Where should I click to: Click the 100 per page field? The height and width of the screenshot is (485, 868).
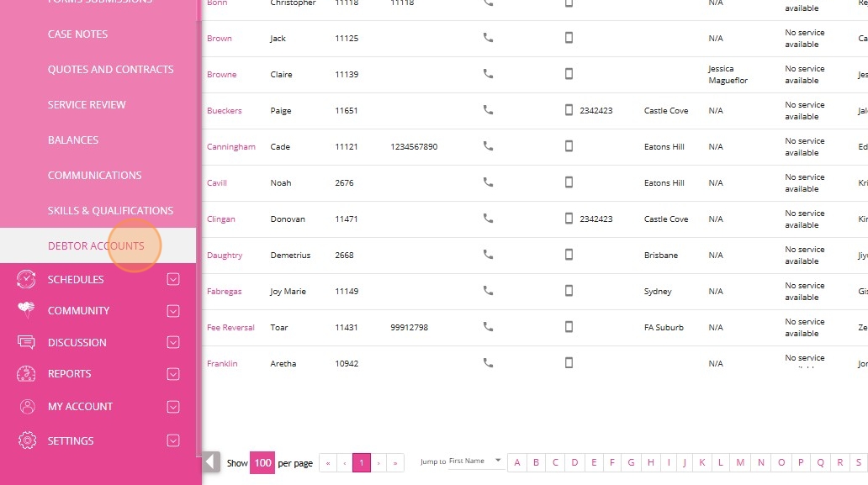pos(262,462)
